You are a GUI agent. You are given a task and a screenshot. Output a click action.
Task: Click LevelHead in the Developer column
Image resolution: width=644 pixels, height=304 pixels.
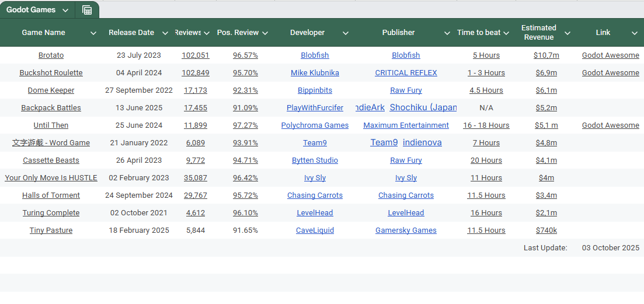click(x=315, y=213)
